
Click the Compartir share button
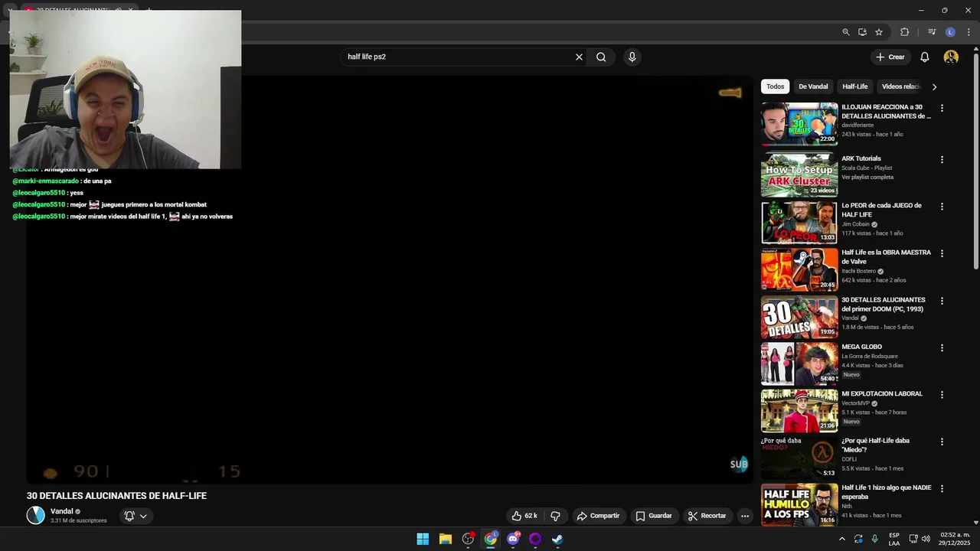598,516
